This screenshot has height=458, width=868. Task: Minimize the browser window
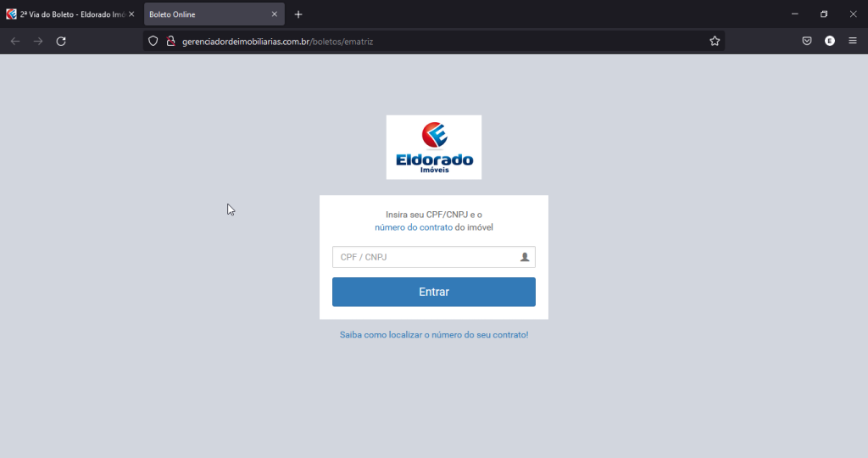(x=795, y=14)
